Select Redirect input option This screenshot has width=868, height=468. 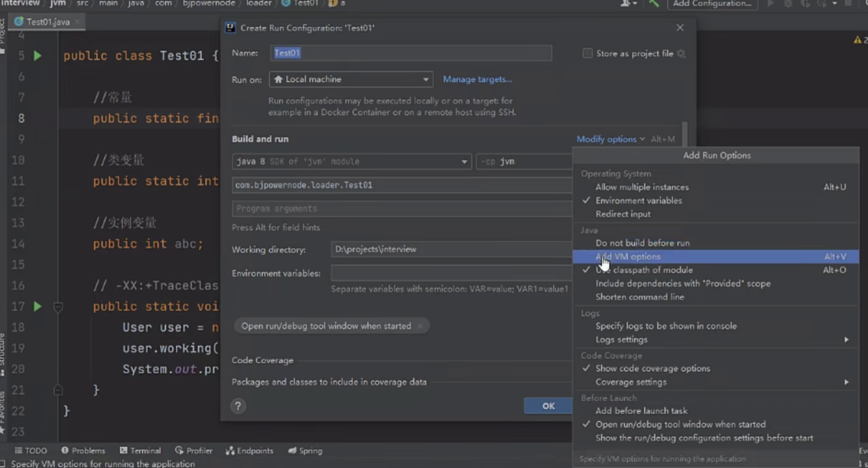pos(716,214)
